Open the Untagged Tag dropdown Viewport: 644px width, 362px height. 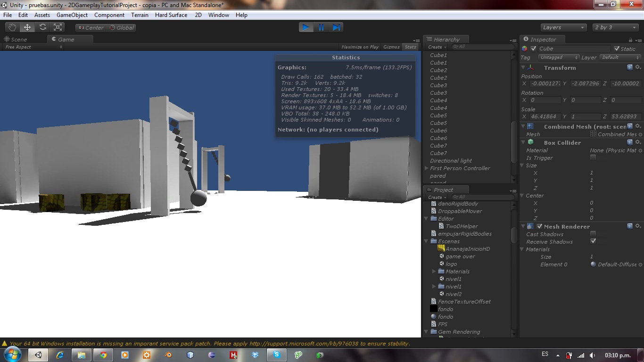pos(558,57)
